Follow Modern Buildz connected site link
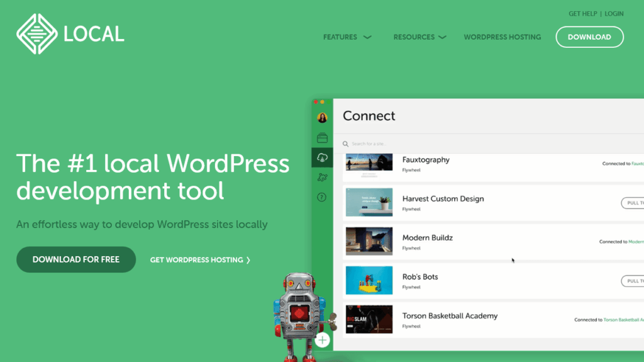 636,242
